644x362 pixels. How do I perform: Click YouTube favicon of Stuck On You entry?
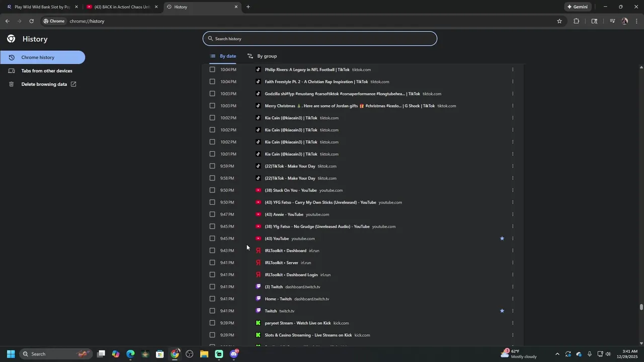[x=258, y=191]
